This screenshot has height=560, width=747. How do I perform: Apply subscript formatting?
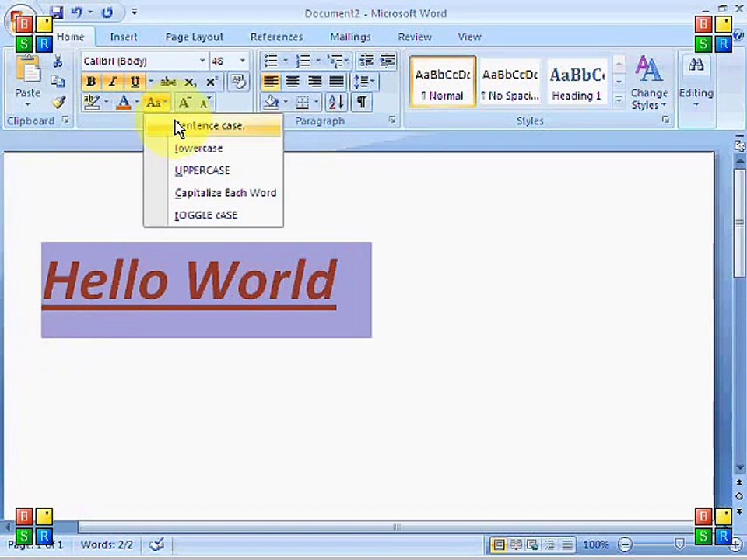tap(190, 82)
